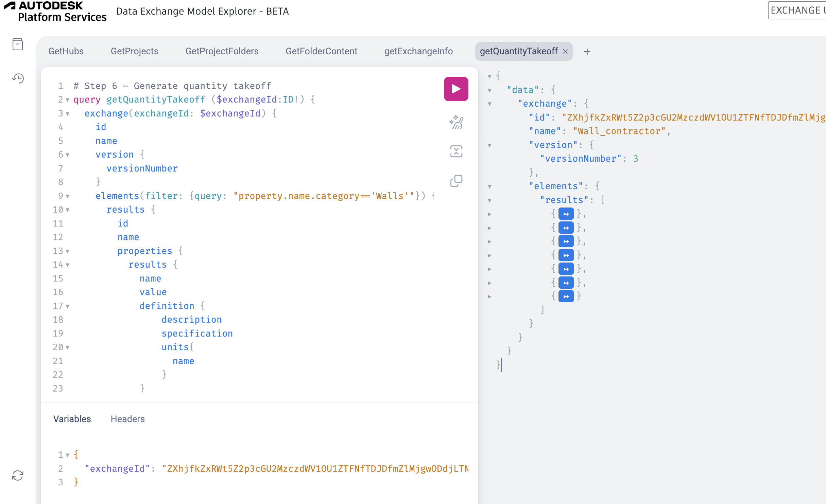826x504 pixels.
Task: Click the Autodesk Platform Services logo
Action: point(55,12)
